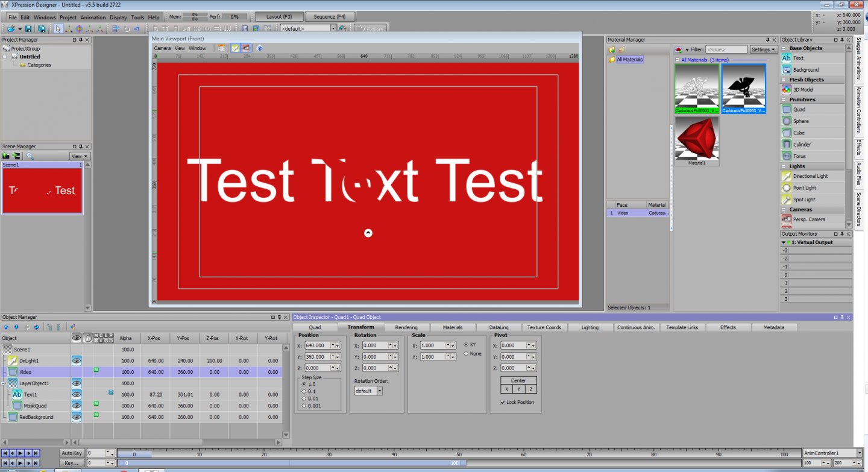The width and height of the screenshot is (868, 472).
Task: Click the new material icon in Material Manager
Action: point(612,49)
